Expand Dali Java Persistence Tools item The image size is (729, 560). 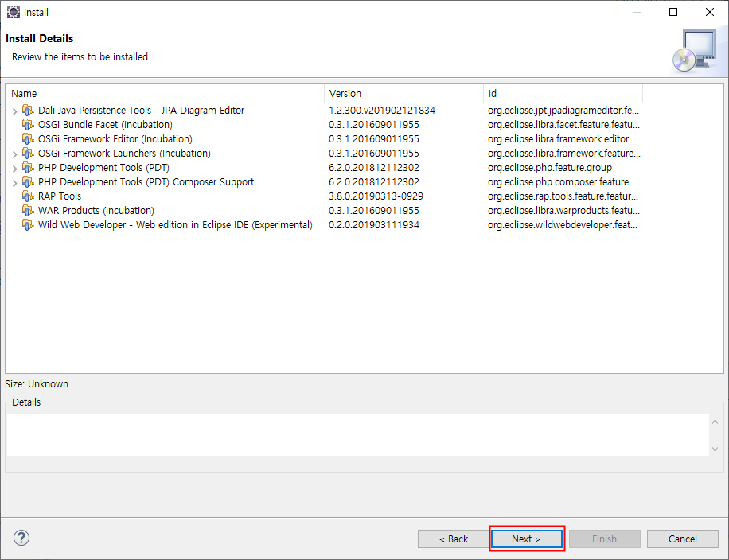[x=14, y=111]
